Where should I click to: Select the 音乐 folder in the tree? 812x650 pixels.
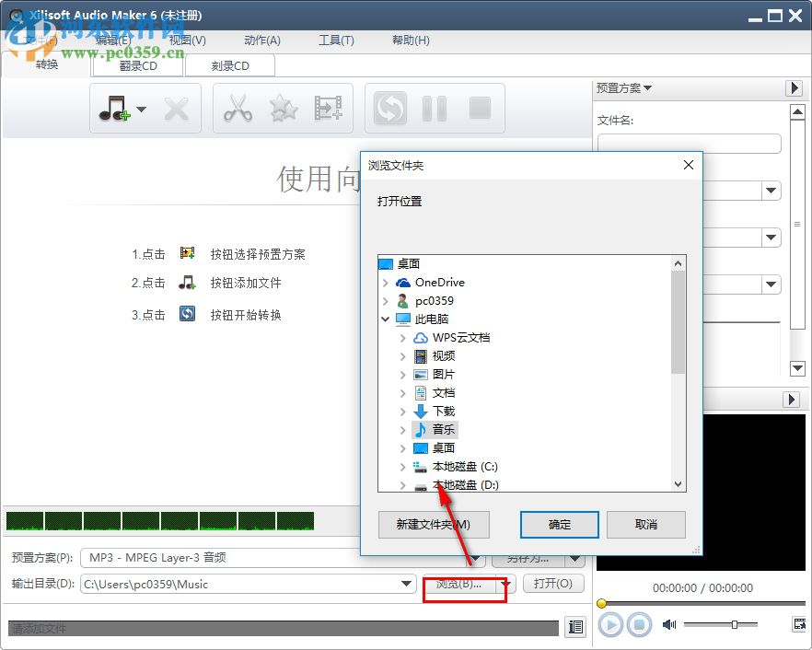point(443,429)
